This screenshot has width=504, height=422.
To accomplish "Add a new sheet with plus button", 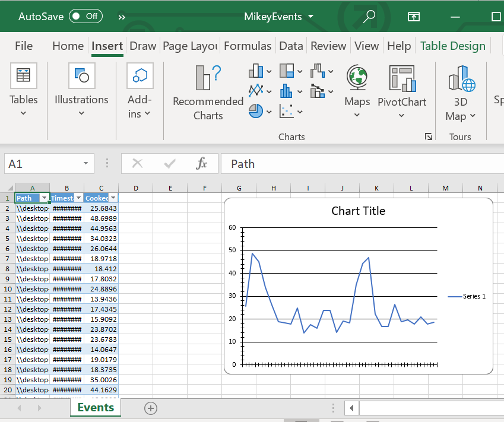I will pyautogui.click(x=151, y=408).
